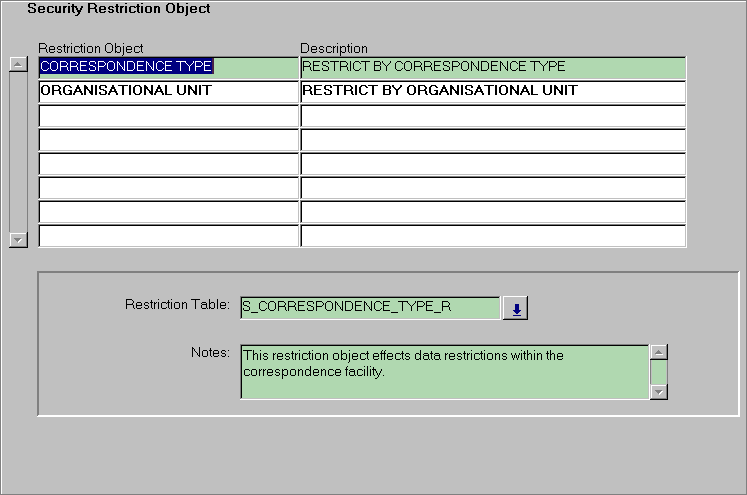
Task: Open the Restriction Table list of values
Action: coord(516,309)
